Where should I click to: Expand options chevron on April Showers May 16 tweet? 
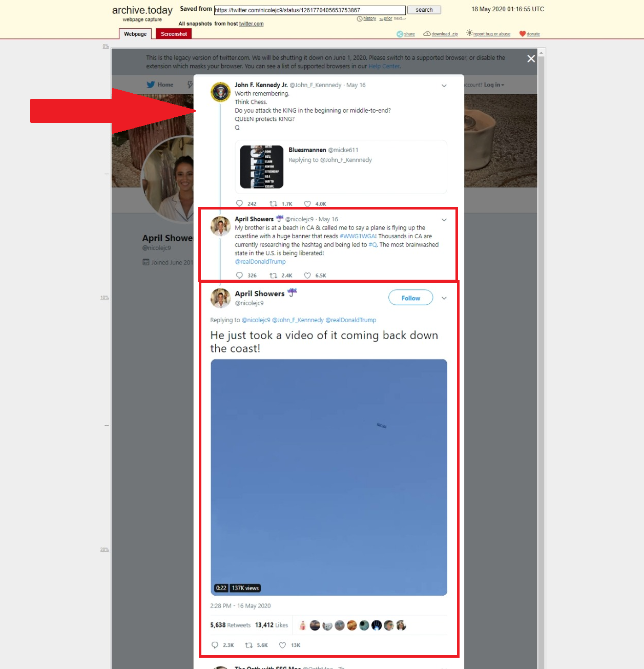444,220
